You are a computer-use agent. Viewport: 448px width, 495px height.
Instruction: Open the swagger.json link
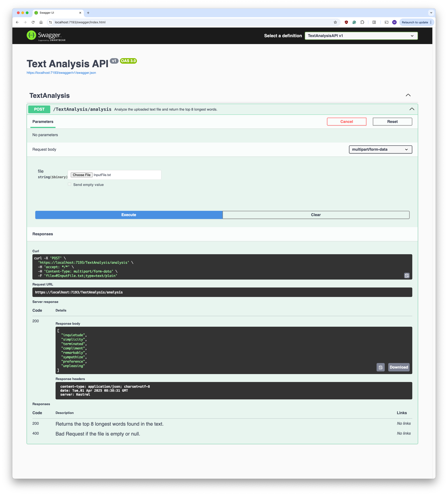click(x=61, y=73)
